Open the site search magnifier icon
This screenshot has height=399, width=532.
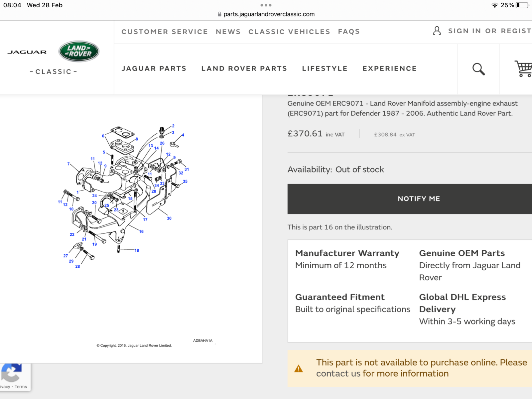point(478,69)
